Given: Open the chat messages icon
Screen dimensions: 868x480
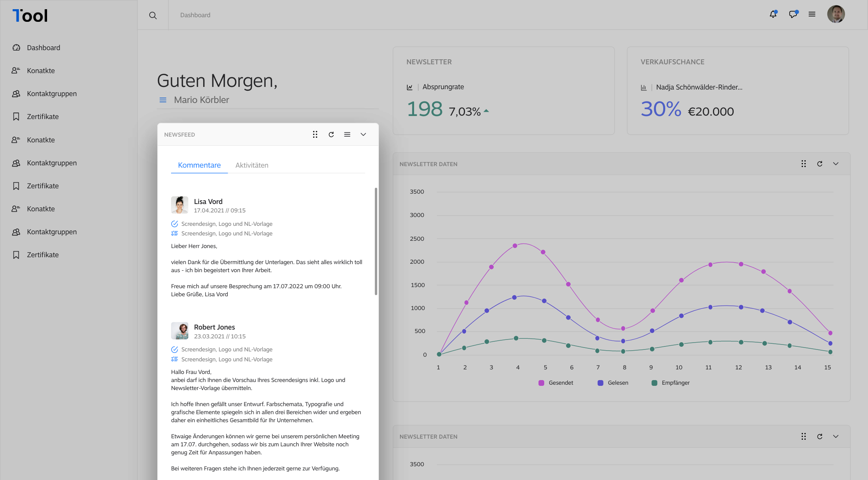Looking at the screenshot, I should coord(793,14).
